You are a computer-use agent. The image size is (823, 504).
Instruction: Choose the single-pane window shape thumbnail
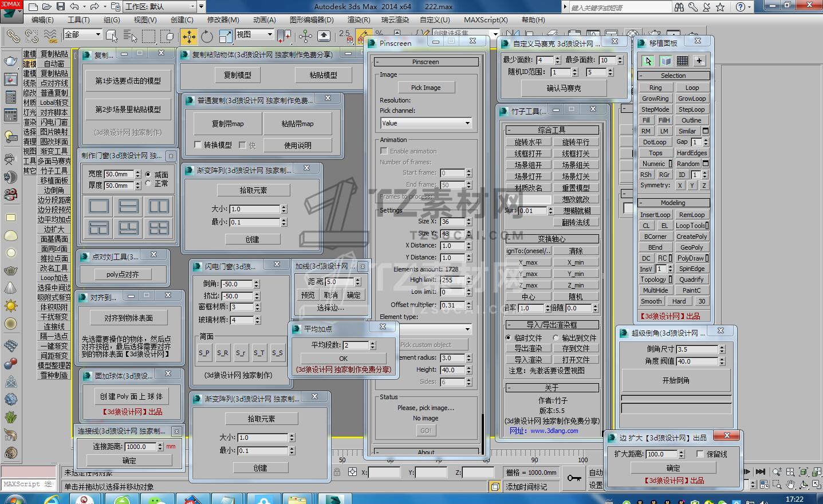[99, 206]
